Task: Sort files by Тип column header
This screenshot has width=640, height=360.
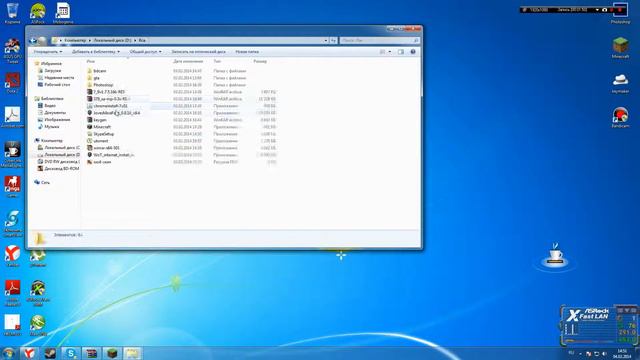Action: [217, 61]
